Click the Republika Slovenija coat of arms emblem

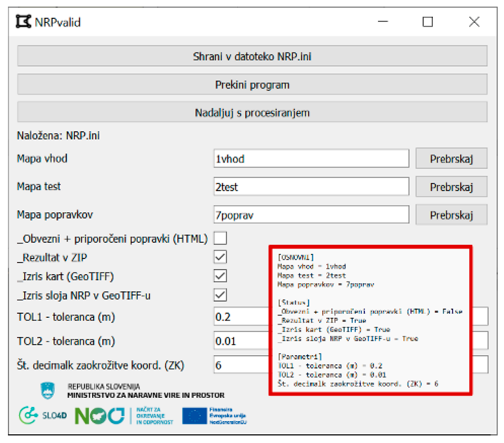point(47,391)
